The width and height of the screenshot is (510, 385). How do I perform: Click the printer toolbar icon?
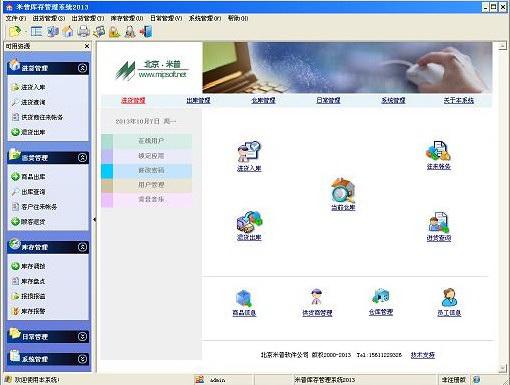pyautogui.click(x=83, y=32)
